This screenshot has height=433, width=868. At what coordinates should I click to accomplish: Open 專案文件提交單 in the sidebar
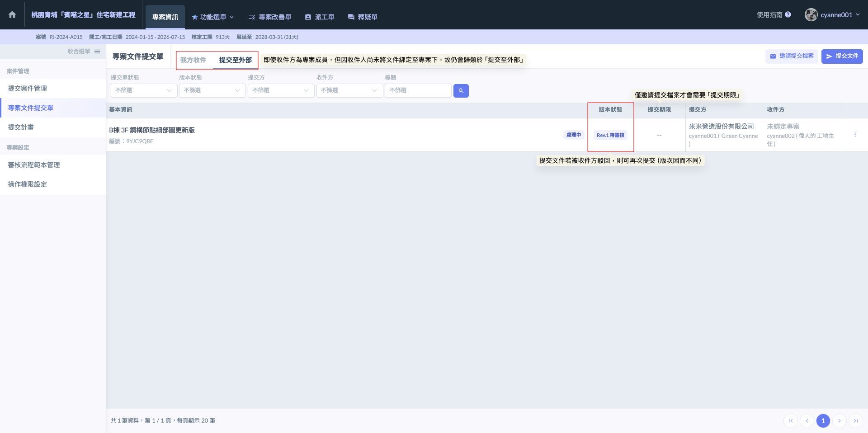53,108
